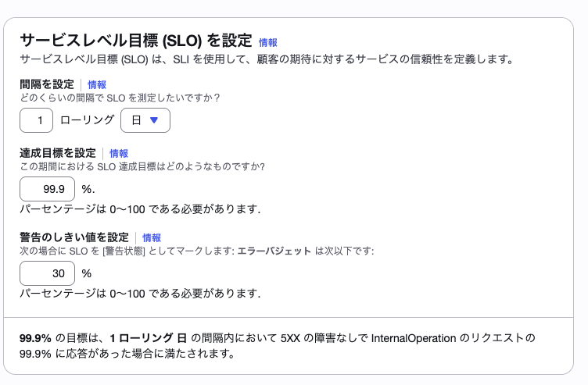Click the 0〜100 validation message under 30

click(139, 293)
